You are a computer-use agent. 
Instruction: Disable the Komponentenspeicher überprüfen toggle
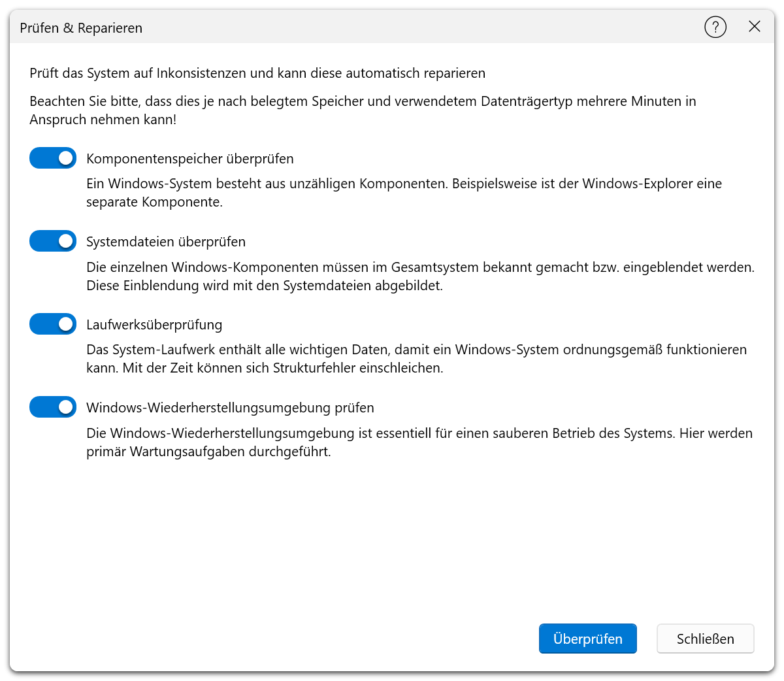click(52, 158)
